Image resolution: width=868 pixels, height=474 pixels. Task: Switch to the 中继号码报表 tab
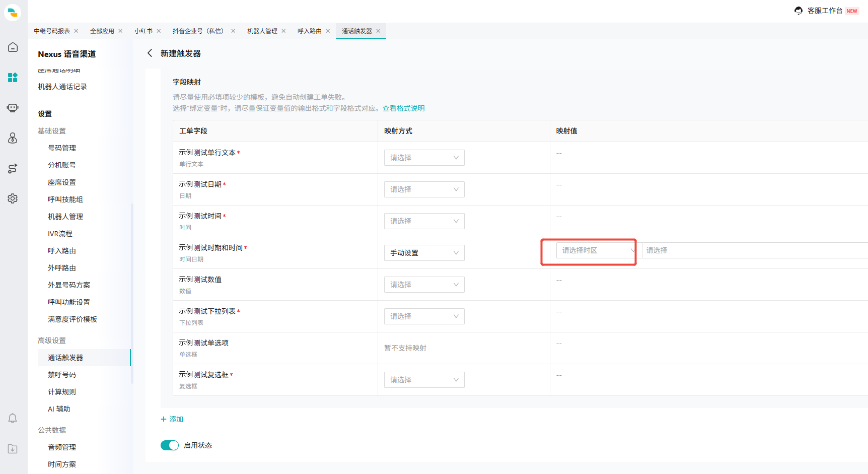(52, 31)
